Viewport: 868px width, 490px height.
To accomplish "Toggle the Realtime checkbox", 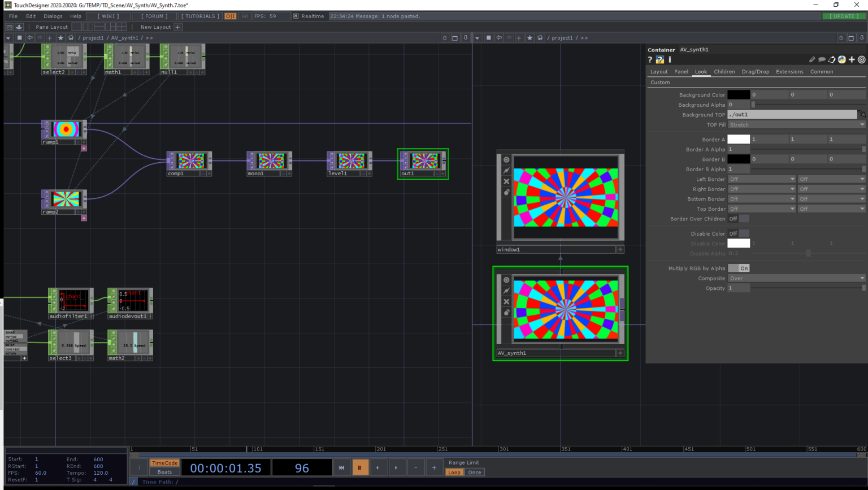I will [296, 16].
